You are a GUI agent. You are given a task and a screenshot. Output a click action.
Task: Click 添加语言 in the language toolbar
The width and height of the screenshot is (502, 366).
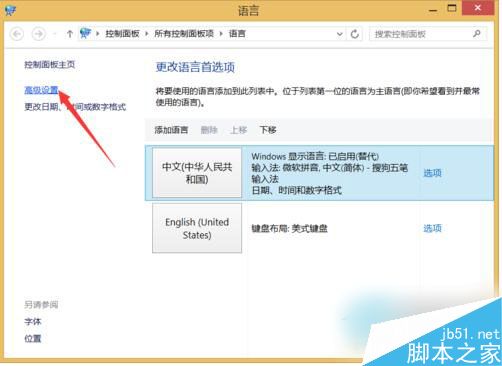click(171, 130)
